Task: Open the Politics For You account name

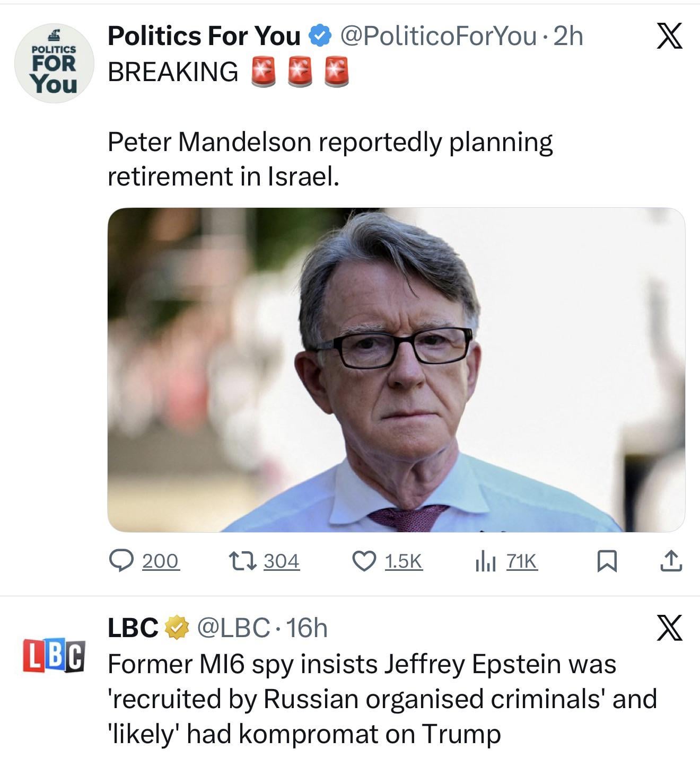Action: click(204, 37)
